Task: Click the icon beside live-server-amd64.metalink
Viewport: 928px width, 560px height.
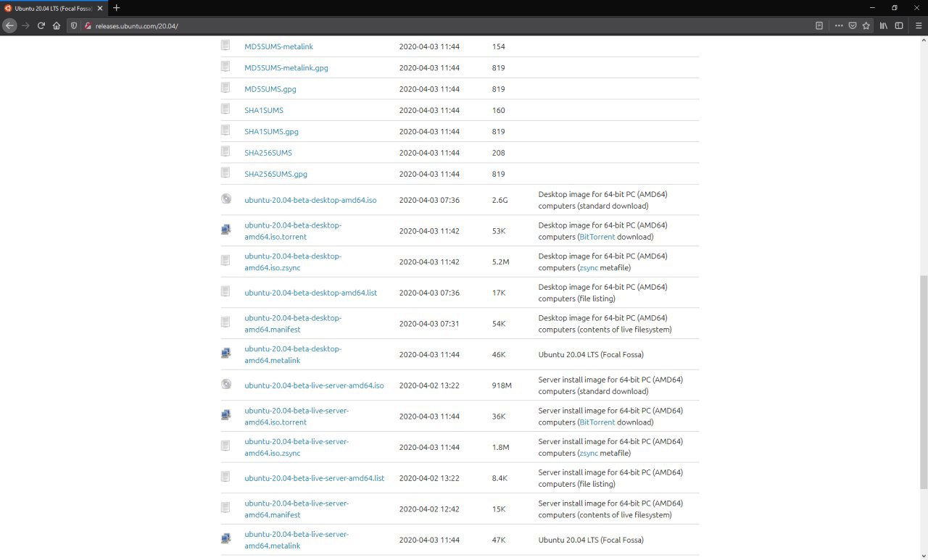Action: (x=226, y=539)
